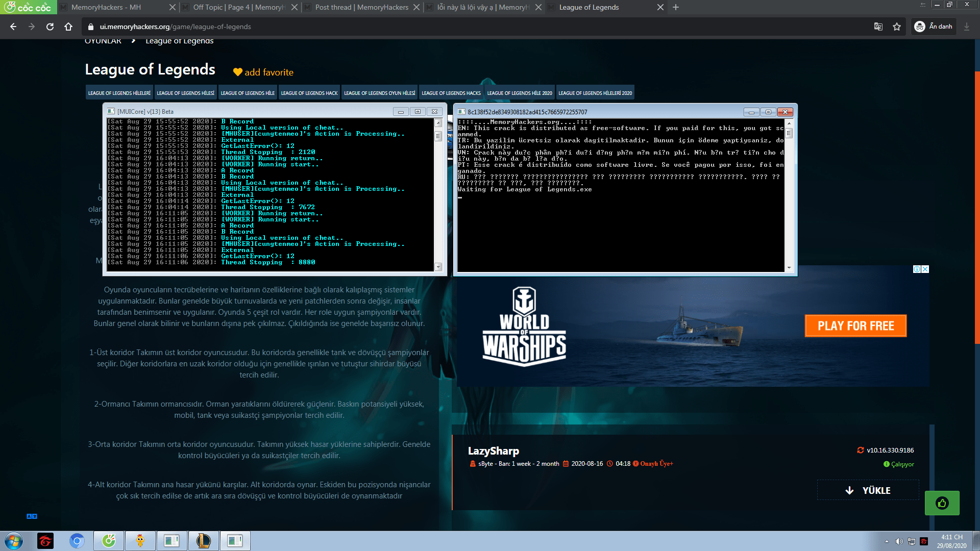Reload the current page

[x=50, y=27]
